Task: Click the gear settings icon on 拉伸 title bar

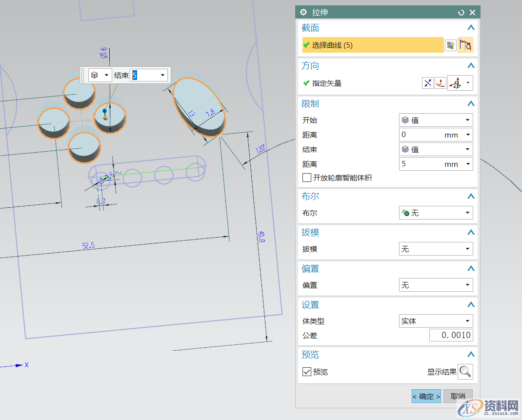Action: [304, 12]
